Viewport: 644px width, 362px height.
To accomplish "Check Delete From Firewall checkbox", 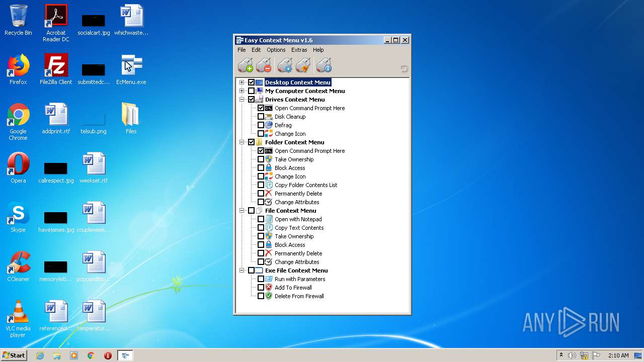I will pyautogui.click(x=261, y=296).
